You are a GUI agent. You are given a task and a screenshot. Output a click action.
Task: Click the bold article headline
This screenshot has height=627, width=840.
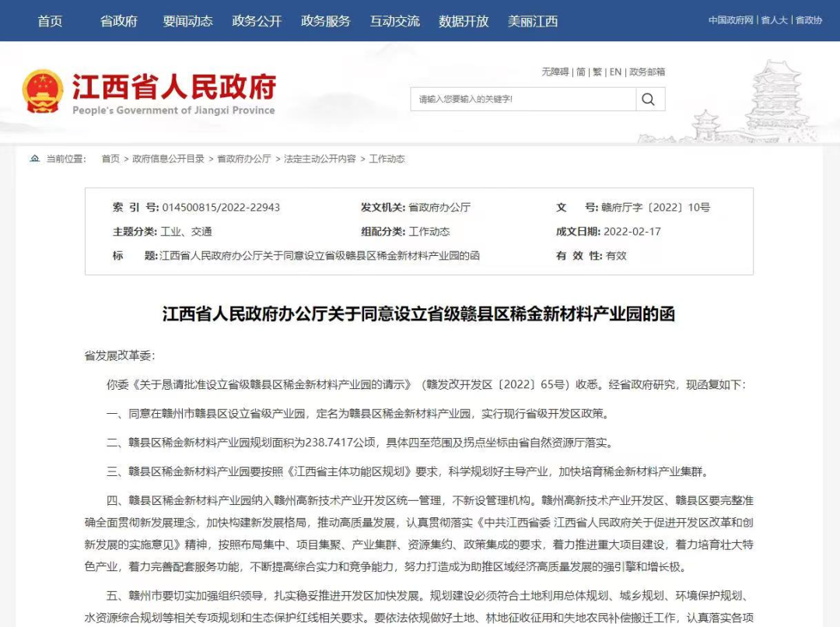pos(419,314)
